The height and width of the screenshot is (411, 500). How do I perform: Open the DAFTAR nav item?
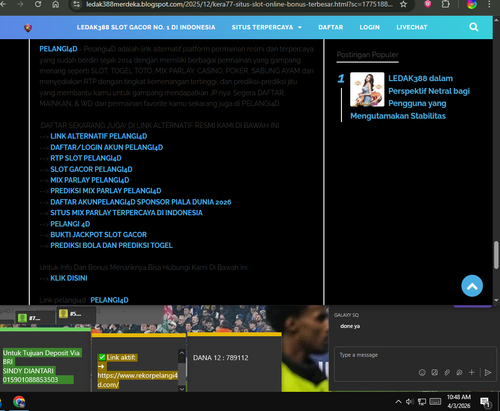[x=331, y=27]
